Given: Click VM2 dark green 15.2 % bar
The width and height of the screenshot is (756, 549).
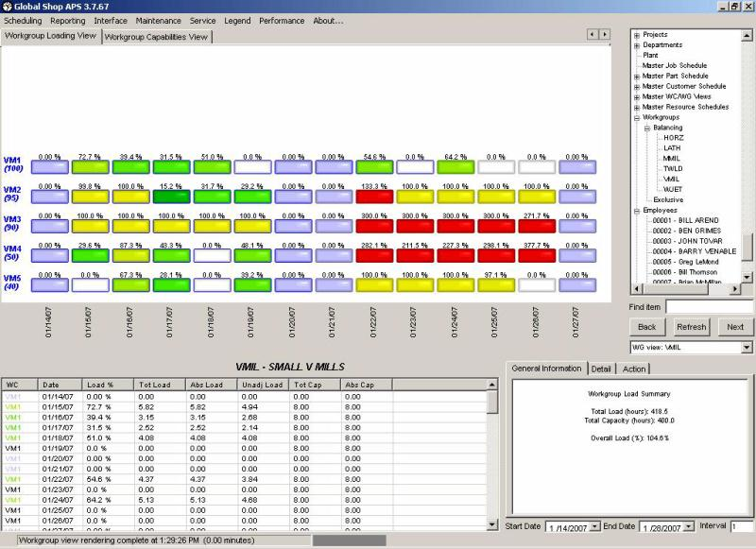Looking at the screenshot, I should [171, 197].
